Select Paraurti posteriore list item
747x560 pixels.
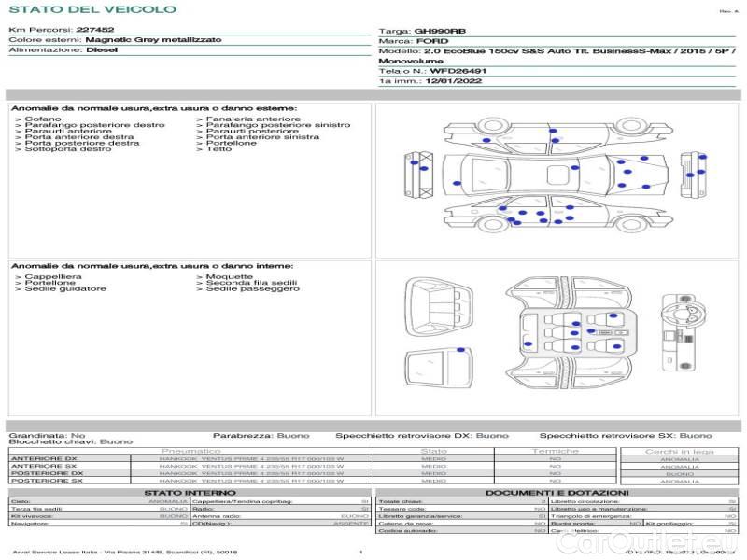tap(252, 131)
